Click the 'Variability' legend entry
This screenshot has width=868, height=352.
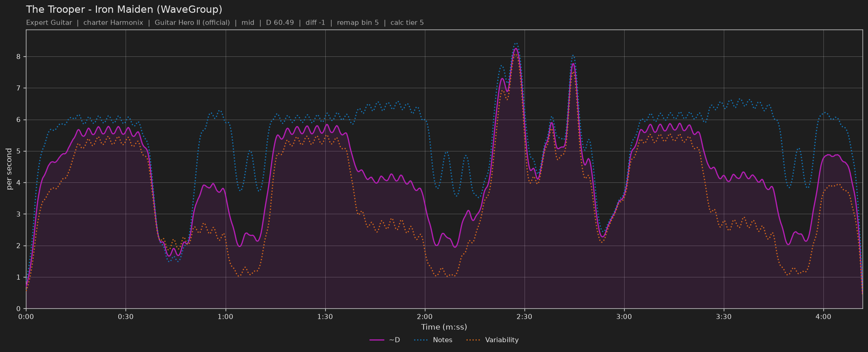(492, 340)
